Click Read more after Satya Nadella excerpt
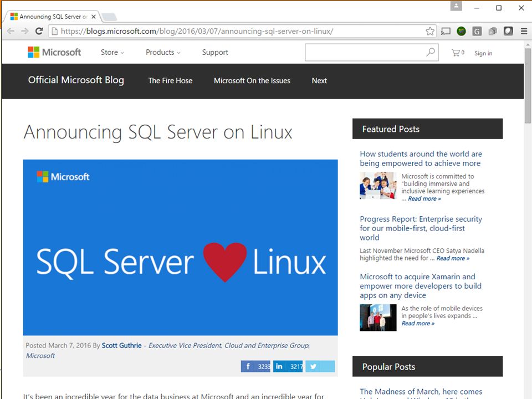This screenshot has width=532, height=399. tap(453, 259)
